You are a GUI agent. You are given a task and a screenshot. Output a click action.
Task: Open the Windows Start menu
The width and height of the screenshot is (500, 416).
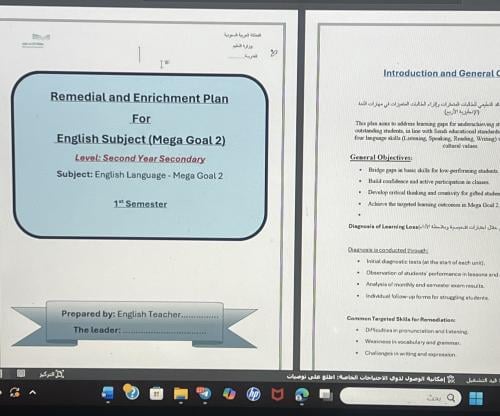(476, 398)
